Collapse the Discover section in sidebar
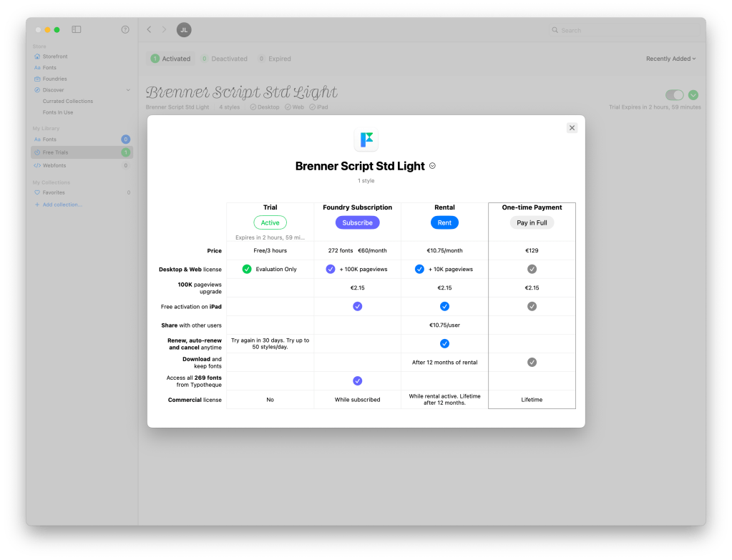The width and height of the screenshot is (732, 560). point(128,90)
